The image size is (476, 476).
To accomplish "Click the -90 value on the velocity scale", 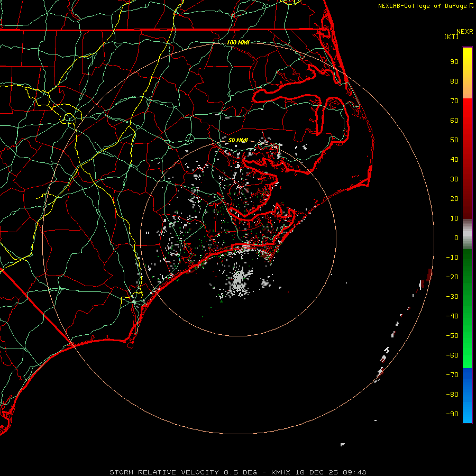I will pos(452,414).
